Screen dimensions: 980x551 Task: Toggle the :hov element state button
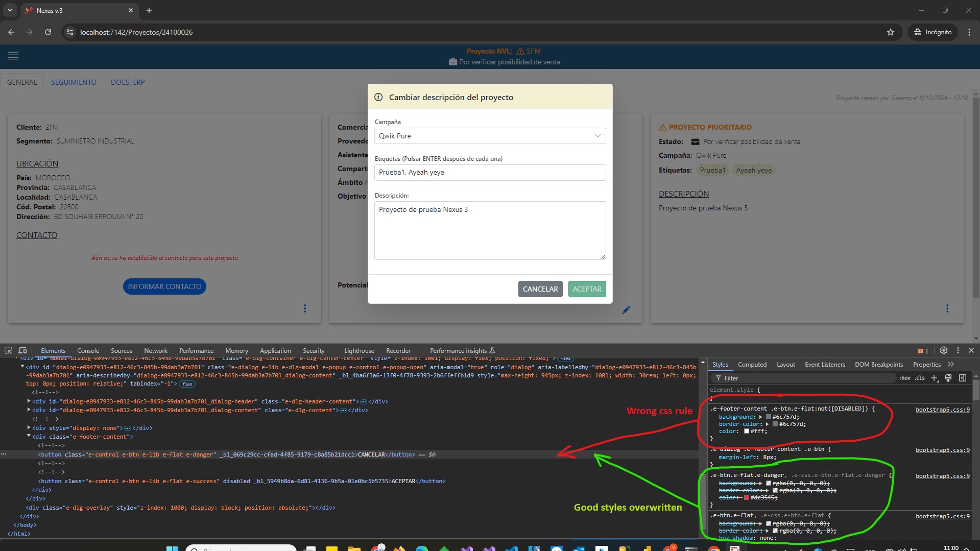[x=905, y=378]
